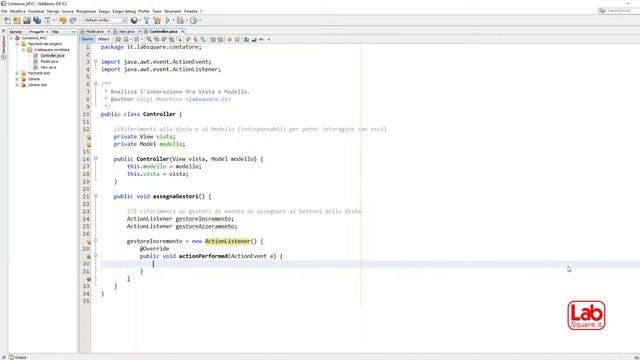Viewport: 640px width, 360px height.
Task: Click the New Project toolbar icon
Action: point(17,20)
